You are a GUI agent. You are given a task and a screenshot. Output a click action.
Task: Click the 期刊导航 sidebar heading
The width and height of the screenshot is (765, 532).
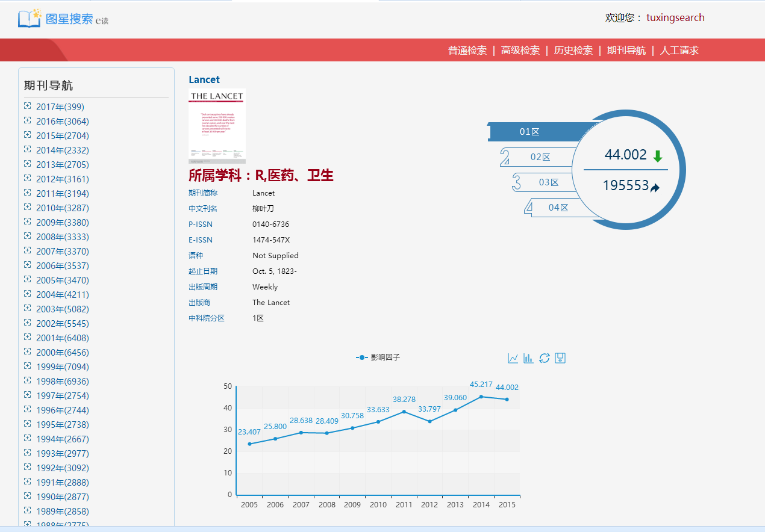(x=48, y=85)
